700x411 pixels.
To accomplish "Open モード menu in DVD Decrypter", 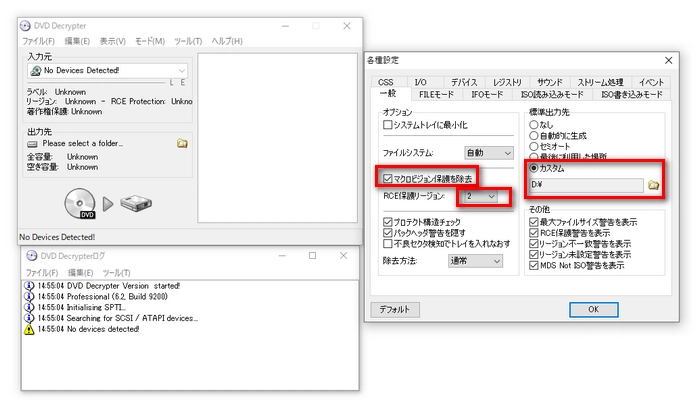I will coord(150,41).
